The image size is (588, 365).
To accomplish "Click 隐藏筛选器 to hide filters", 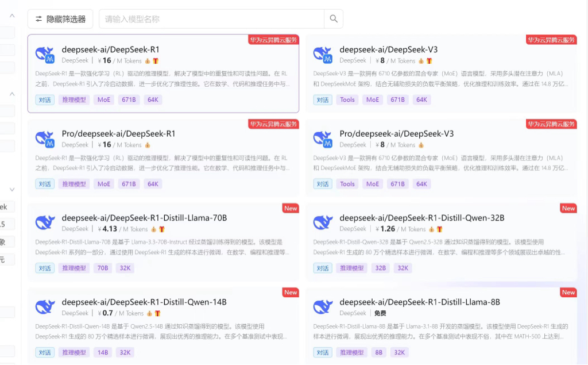I will pos(60,19).
